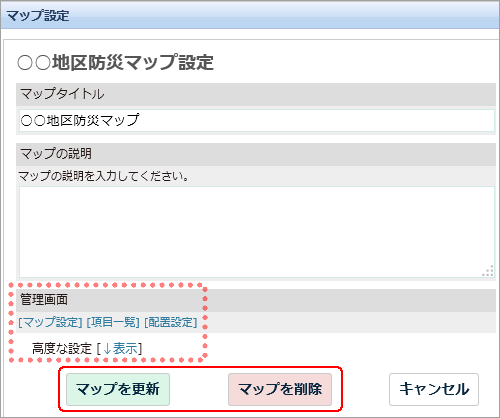Open the [配置設定] admin link
500x418 pixels.
[171, 322]
